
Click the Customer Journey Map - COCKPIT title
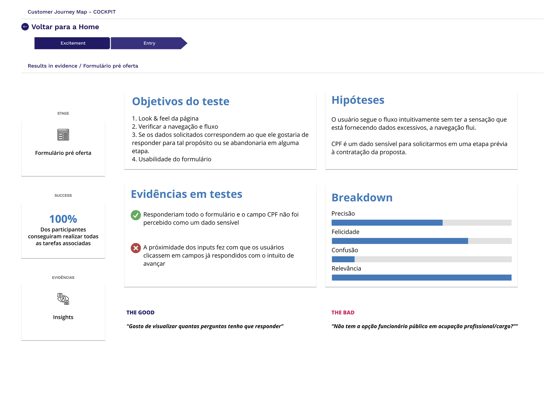pos(72,12)
